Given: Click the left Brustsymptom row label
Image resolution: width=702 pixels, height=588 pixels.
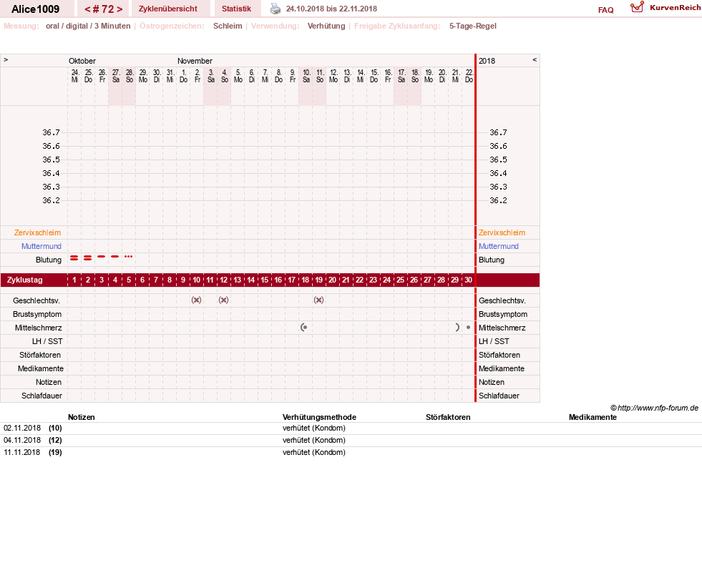Looking at the screenshot, I should 37,314.
